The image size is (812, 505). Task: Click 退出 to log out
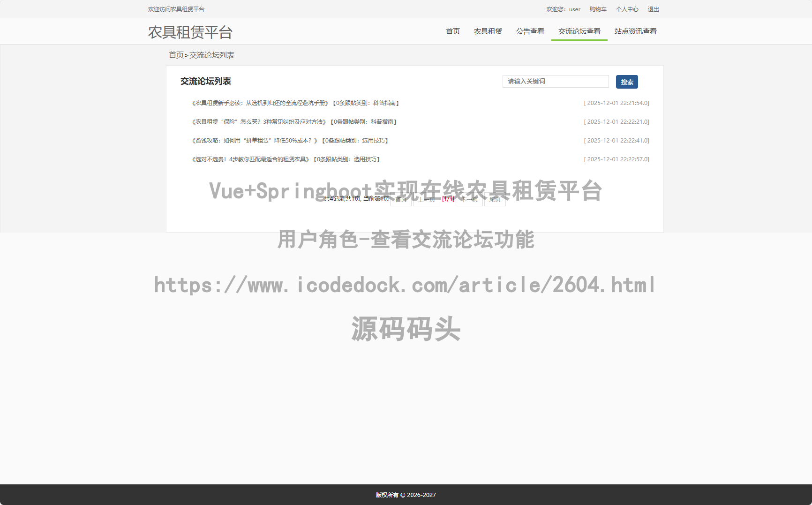(653, 9)
